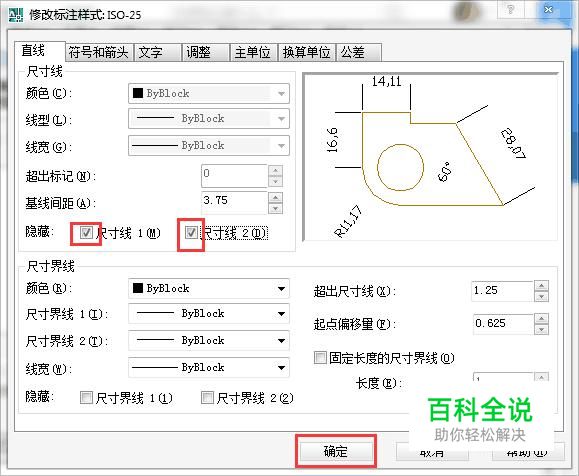Image resolution: width=579 pixels, height=476 pixels.
Task: Open extension line 线宽(W) dropdown
Action: [x=209, y=367]
